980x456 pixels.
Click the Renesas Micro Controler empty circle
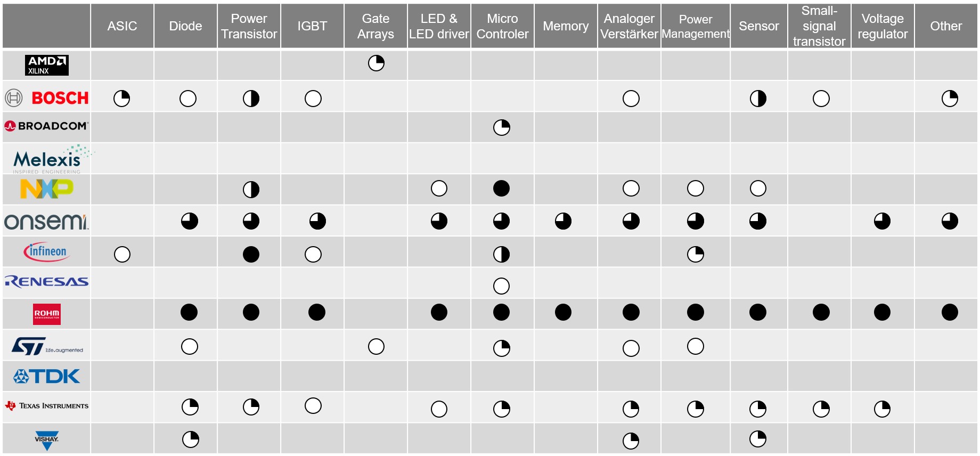(x=501, y=286)
